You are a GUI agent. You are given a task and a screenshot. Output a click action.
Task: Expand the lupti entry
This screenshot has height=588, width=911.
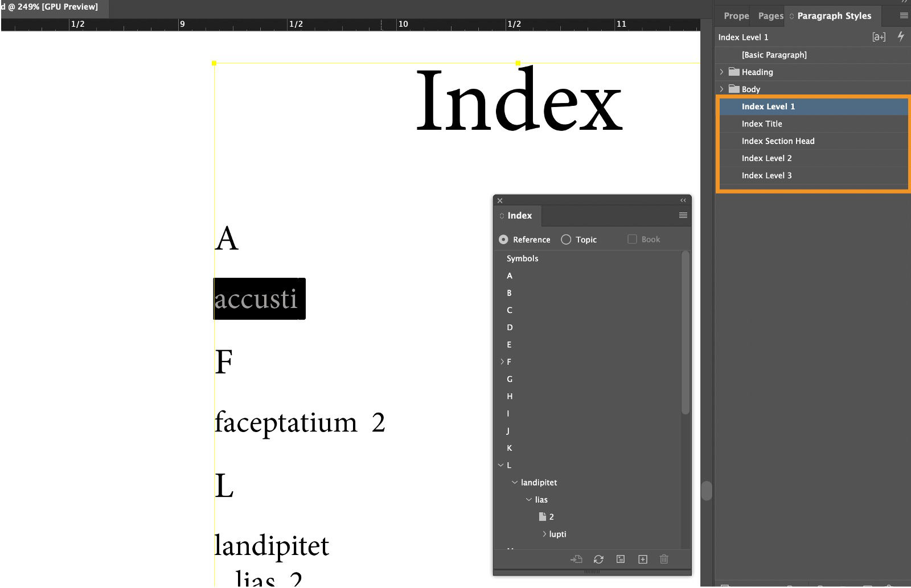[544, 534]
